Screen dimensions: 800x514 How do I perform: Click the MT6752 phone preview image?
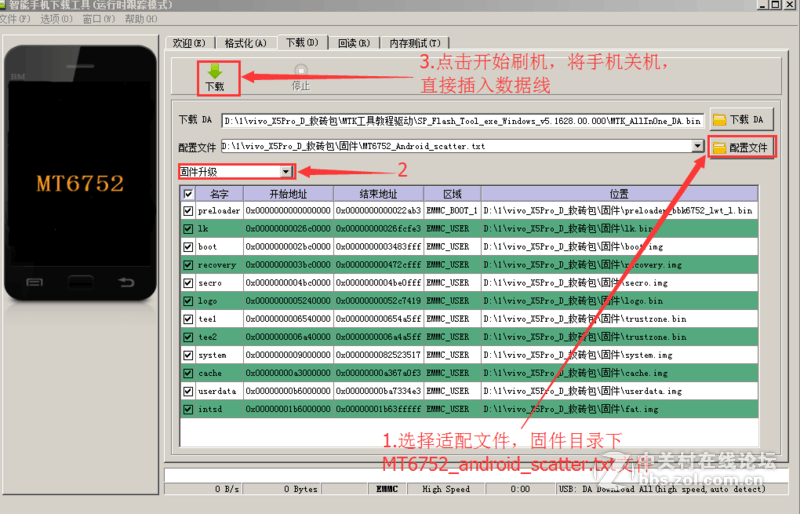pyautogui.click(x=81, y=174)
